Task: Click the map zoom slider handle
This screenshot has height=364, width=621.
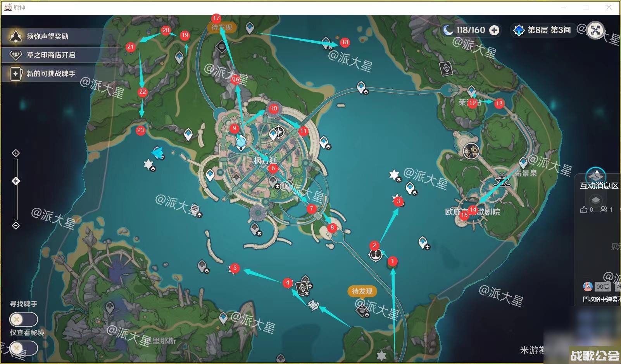Action: pos(16,181)
